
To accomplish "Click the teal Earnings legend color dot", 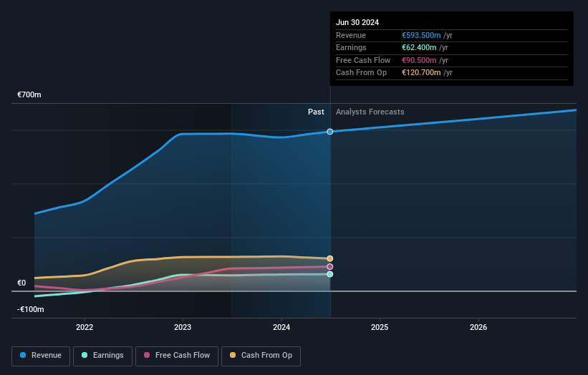I will (85, 355).
